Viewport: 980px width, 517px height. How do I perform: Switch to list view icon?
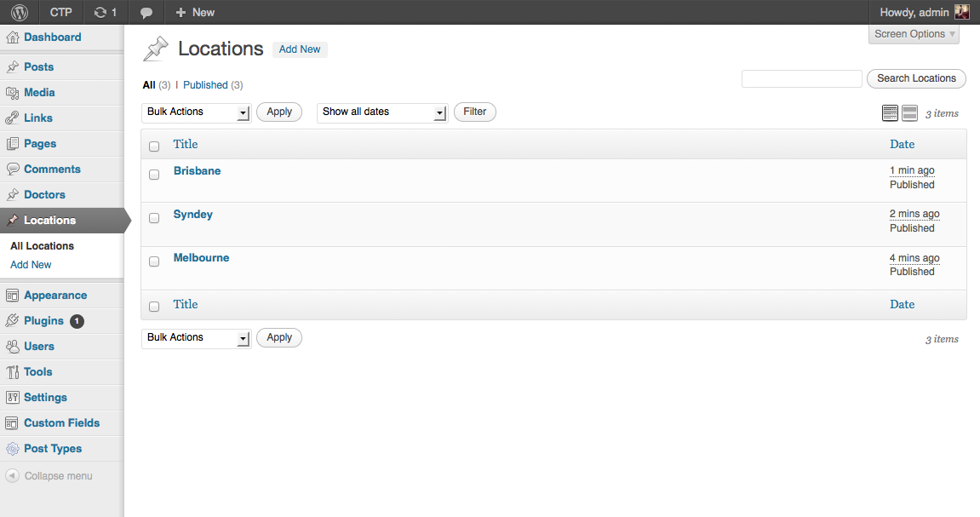pyautogui.click(x=890, y=113)
